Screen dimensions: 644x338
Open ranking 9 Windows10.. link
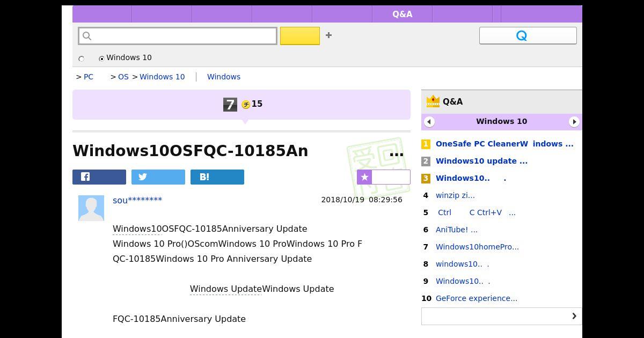[x=463, y=281]
